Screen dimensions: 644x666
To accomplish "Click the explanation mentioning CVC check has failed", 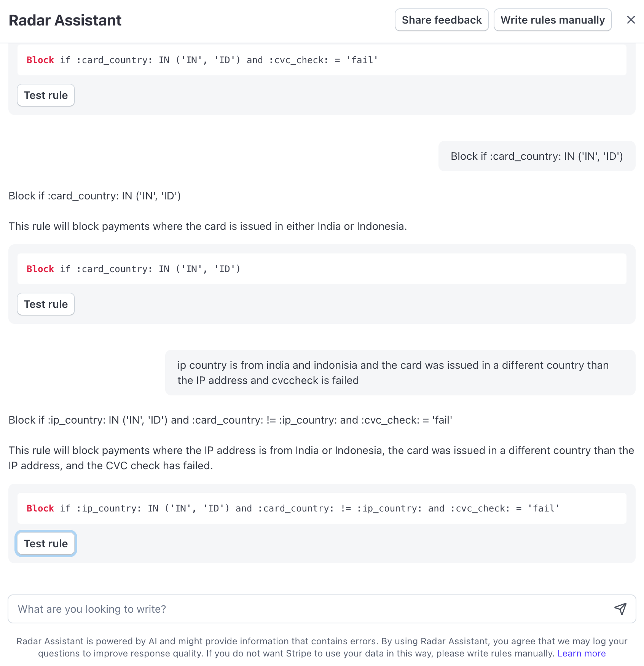I will [321, 458].
